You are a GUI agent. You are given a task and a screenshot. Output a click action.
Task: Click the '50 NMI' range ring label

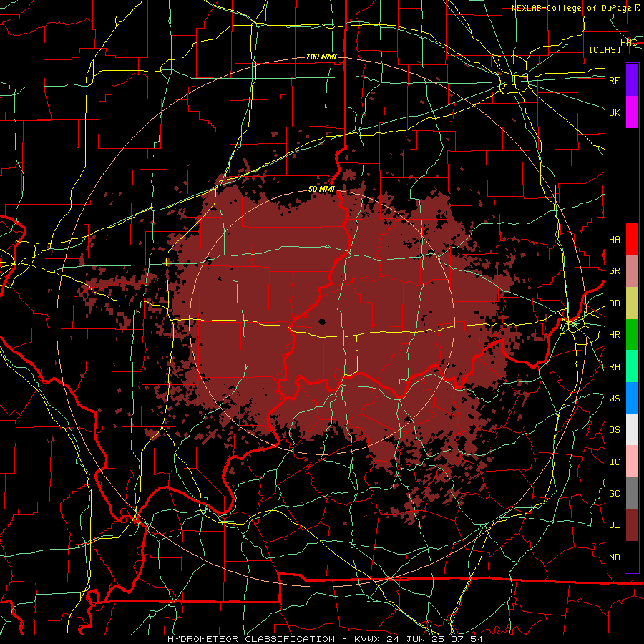point(321,190)
